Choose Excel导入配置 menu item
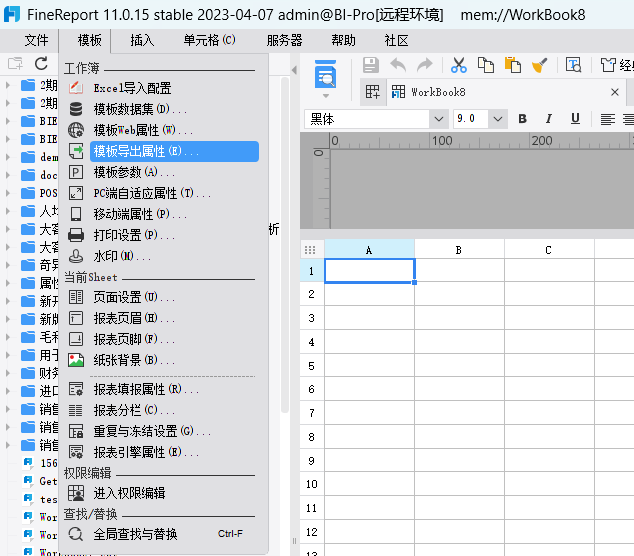 tap(163, 88)
